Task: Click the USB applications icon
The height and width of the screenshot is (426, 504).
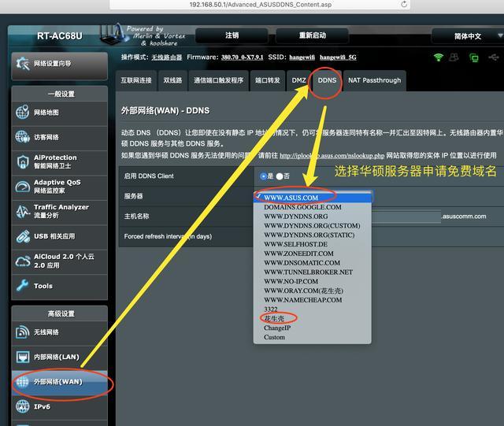Action: 23,236
